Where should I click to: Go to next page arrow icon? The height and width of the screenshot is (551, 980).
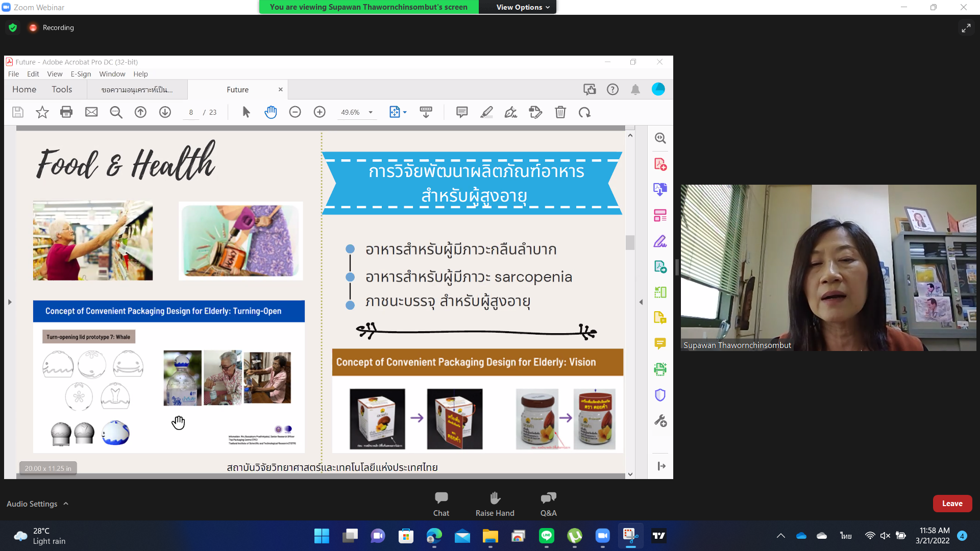click(165, 112)
